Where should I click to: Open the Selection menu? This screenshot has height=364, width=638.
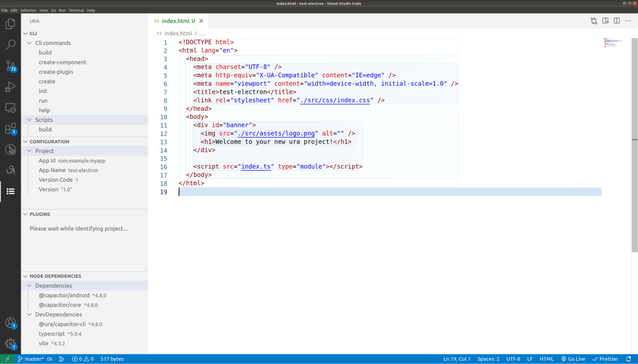pos(28,10)
